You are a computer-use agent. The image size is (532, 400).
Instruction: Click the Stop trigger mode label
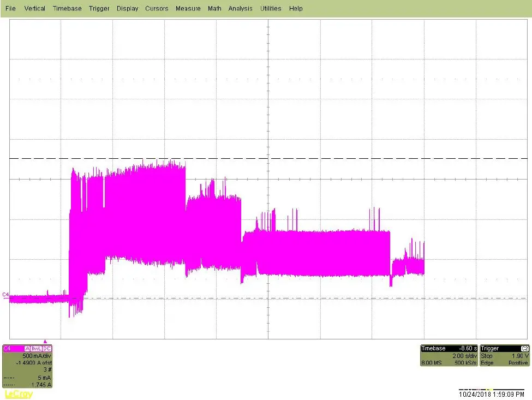tap(487, 356)
